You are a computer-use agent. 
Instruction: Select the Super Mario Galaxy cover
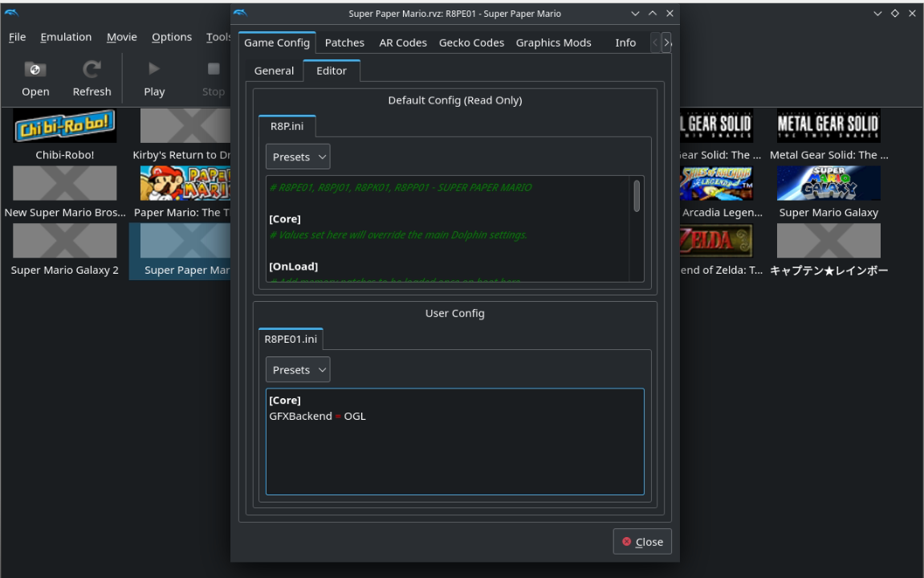pos(828,183)
